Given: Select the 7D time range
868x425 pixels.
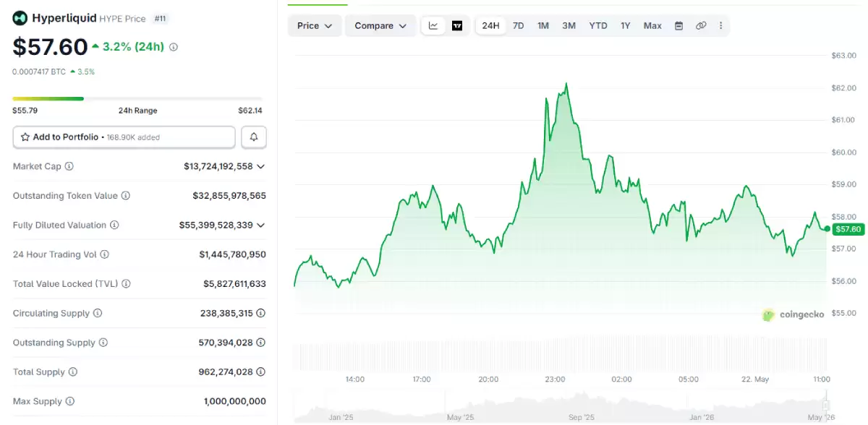Looking at the screenshot, I should point(519,26).
